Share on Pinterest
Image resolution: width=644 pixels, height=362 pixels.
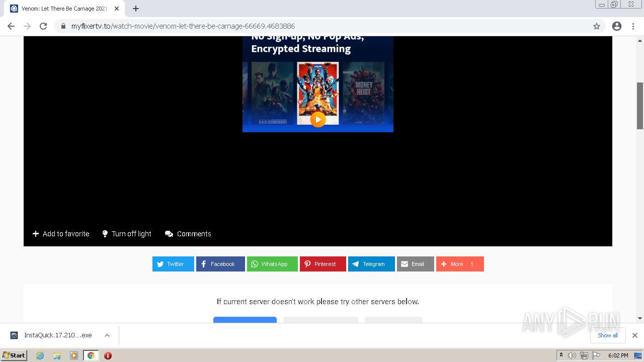[x=323, y=264]
